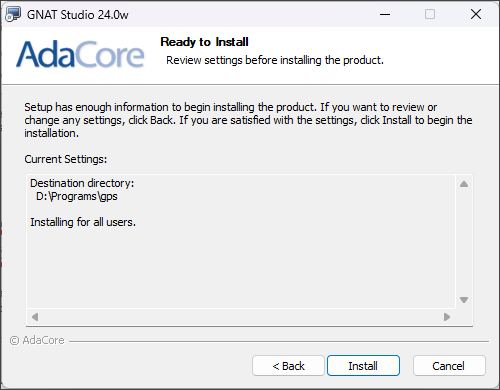This screenshot has width=500, height=390.
Task: Start installation with the Install button
Action: pos(363,366)
